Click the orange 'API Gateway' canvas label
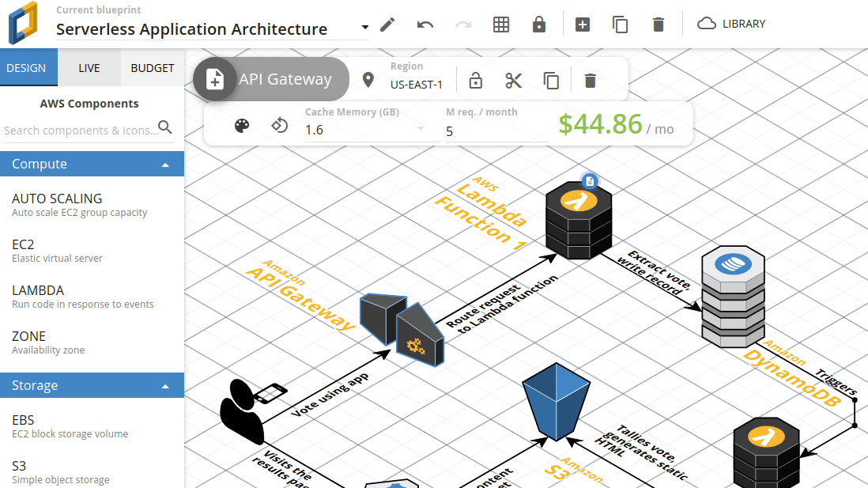The height and width of the screenshot is (488, 868). [x=301, y=295]
